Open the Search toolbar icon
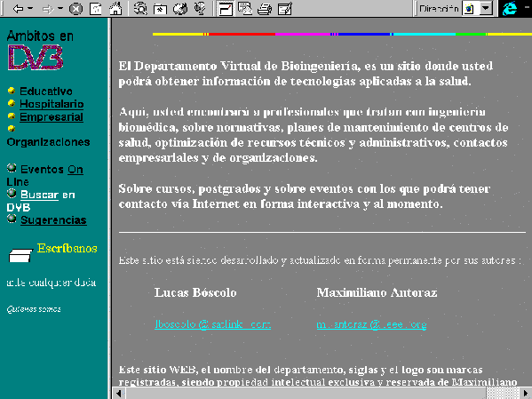The image size is (532, 399). (x=140, y=9)
